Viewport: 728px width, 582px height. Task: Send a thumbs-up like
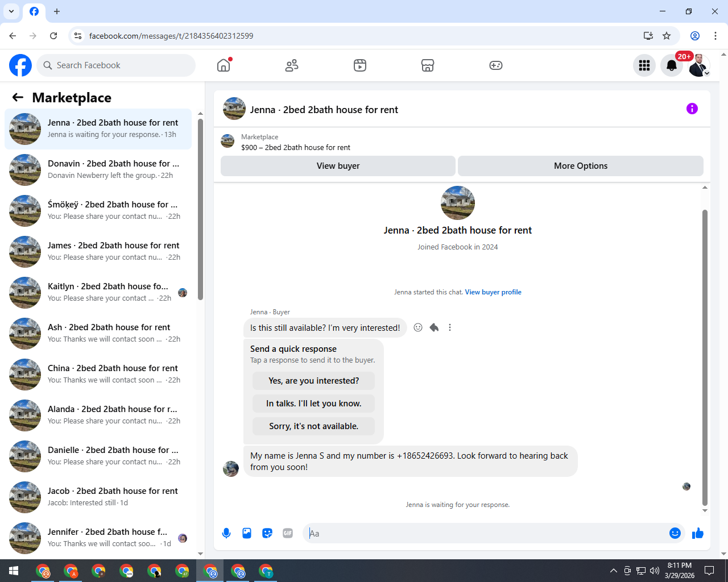pos(698,533)
